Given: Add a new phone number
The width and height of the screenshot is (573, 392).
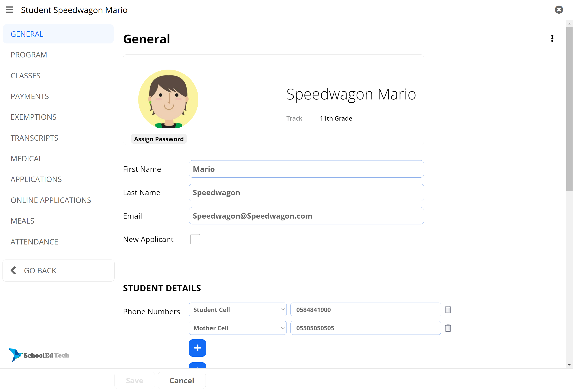Looking at the screenshot, I should (197, 348).
